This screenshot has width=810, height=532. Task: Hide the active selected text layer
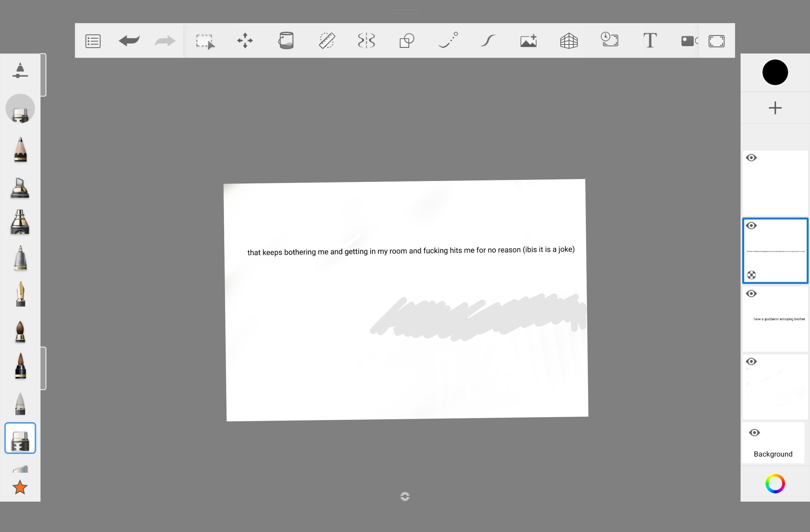point(752,226)
